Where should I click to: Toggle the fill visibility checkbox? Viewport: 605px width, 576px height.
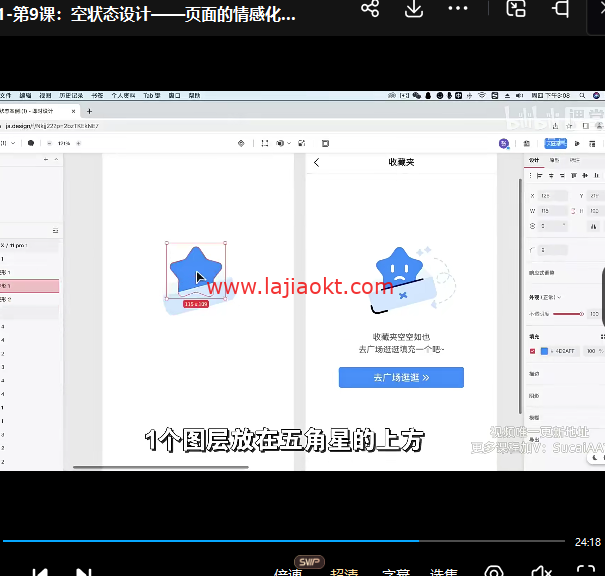click(532, 351)
